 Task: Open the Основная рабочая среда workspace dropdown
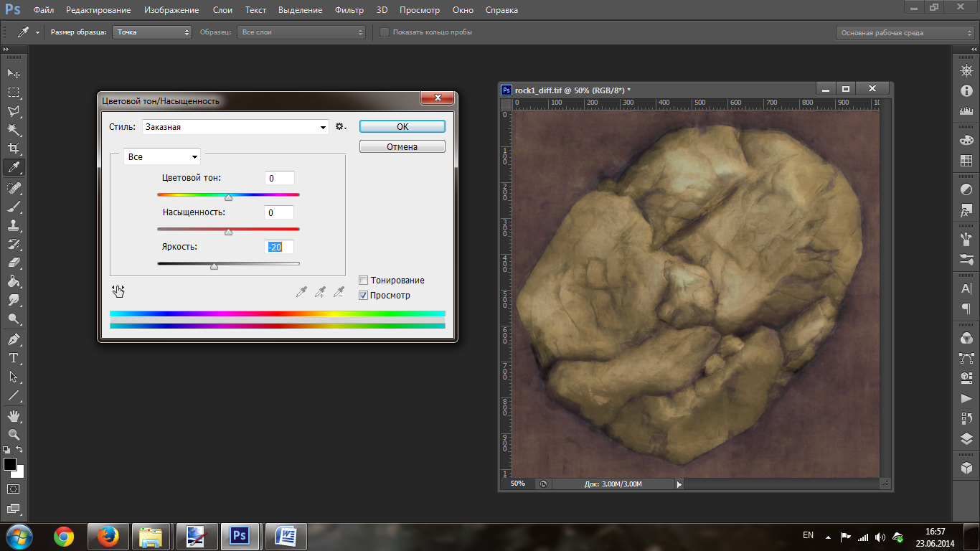(905, 33)
